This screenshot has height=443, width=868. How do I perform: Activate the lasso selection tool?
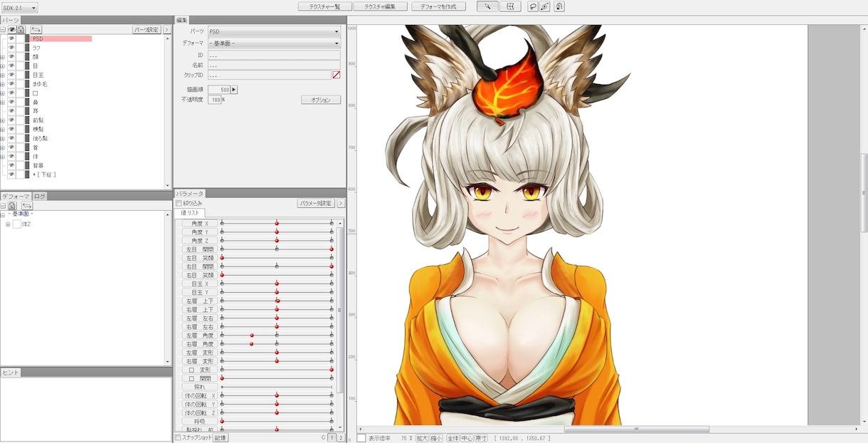point(532,6)
